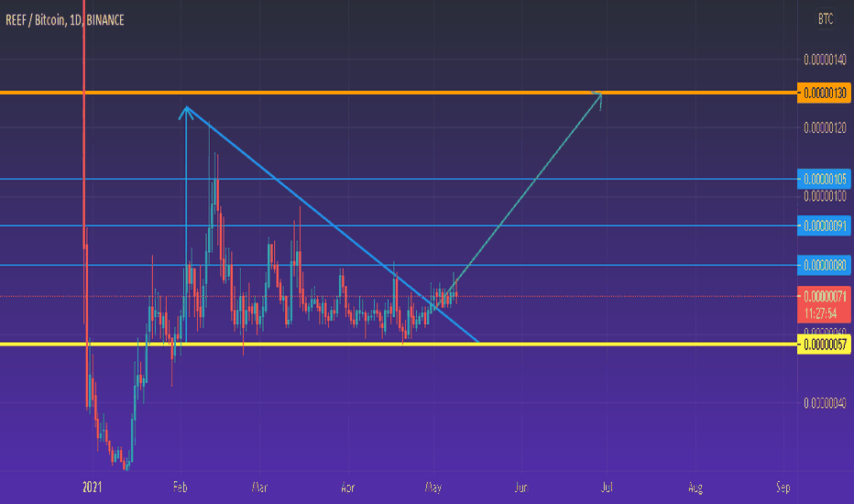This screenshot has height=504, width=854.
Task: Click the Mar date axis label
Action: [x=260, y=488]
